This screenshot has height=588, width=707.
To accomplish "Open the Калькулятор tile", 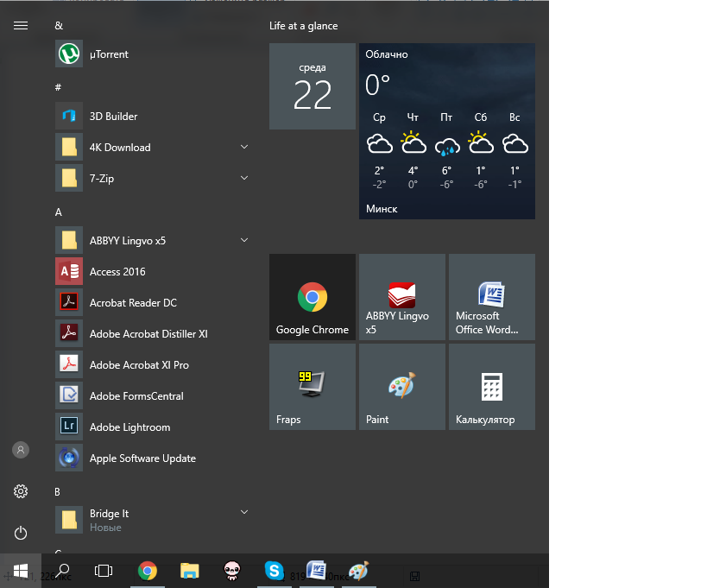I will pyautogui.click(x=492, y=387).
